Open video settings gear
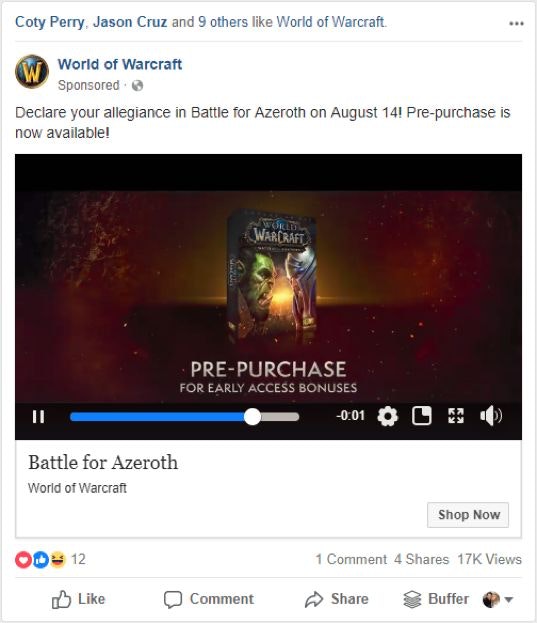 coord(387,416)
